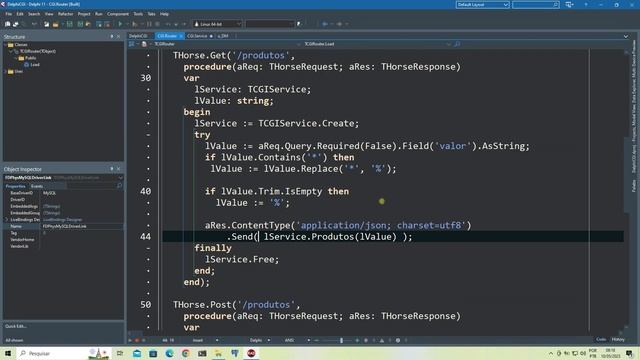Select the VendorHome property row
Image resolution: width=640 pixels, height=360 pixels.
(x=64, y=240)
